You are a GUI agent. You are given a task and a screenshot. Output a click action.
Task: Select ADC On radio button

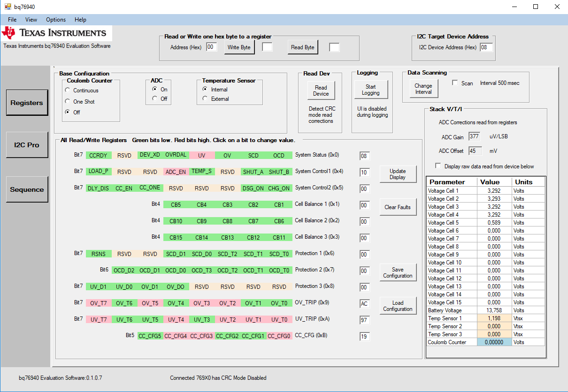[155, 90]
